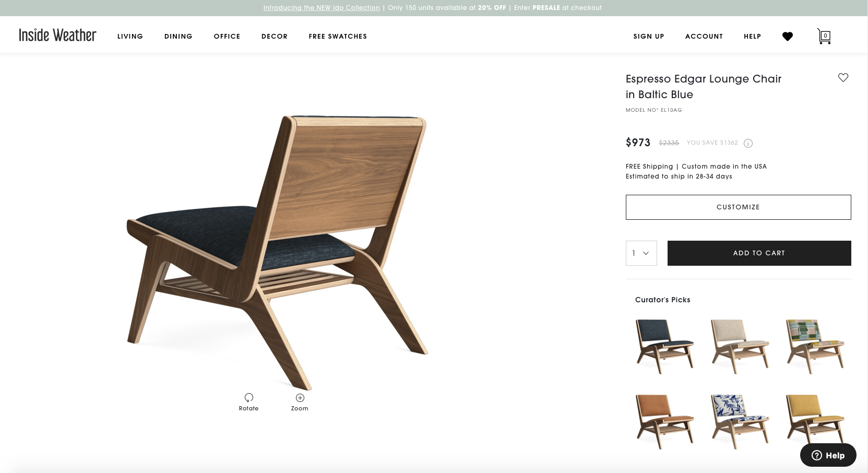
Task: Open the quantity dropdown
Action: [641, 253]
